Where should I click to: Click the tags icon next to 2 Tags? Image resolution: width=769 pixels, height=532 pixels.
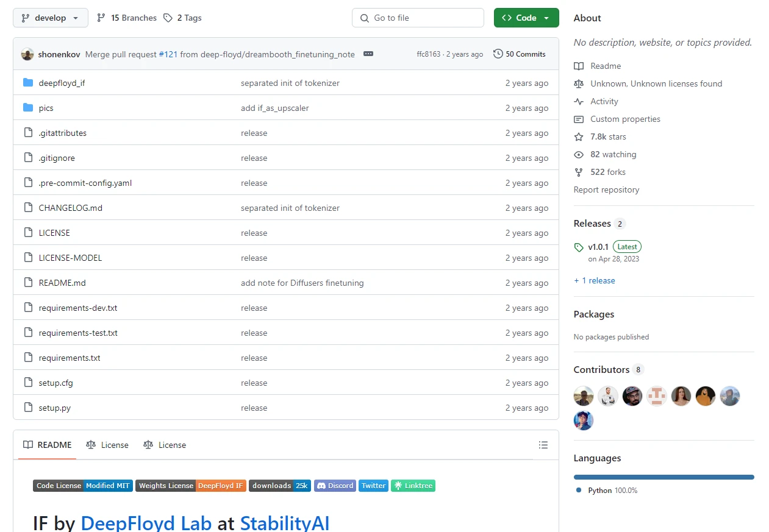point(168,18)
